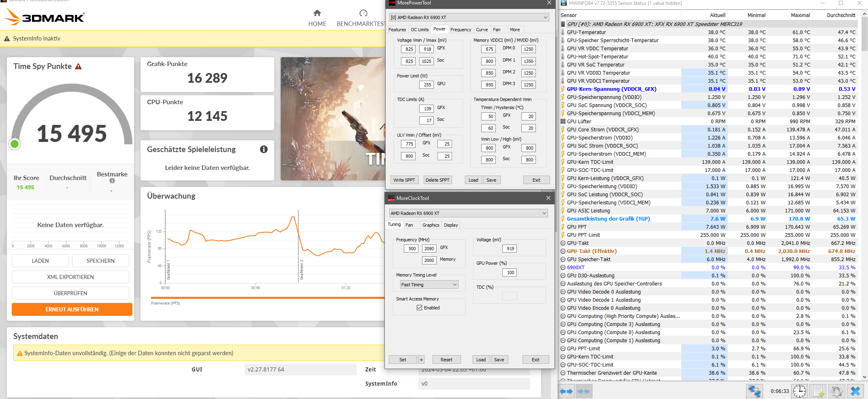This screenshot has height=399, width=868.
Task: Open the 3DMark BENCHMARKTESTS section
Action: point(361,19)
